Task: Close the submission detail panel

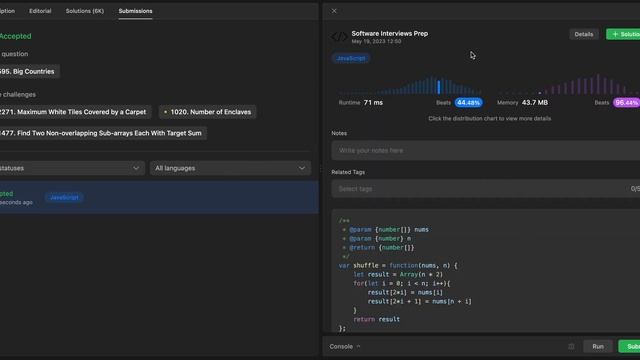Action: coord(334,11)
